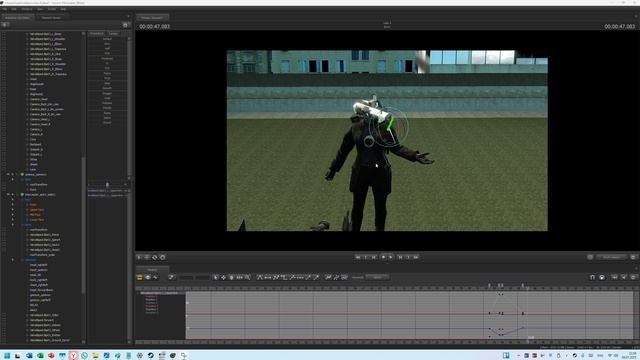Play the sequence in viewport
Image resolution: width=640 pixels, height=360 pixels.
(x=391, y=257)
